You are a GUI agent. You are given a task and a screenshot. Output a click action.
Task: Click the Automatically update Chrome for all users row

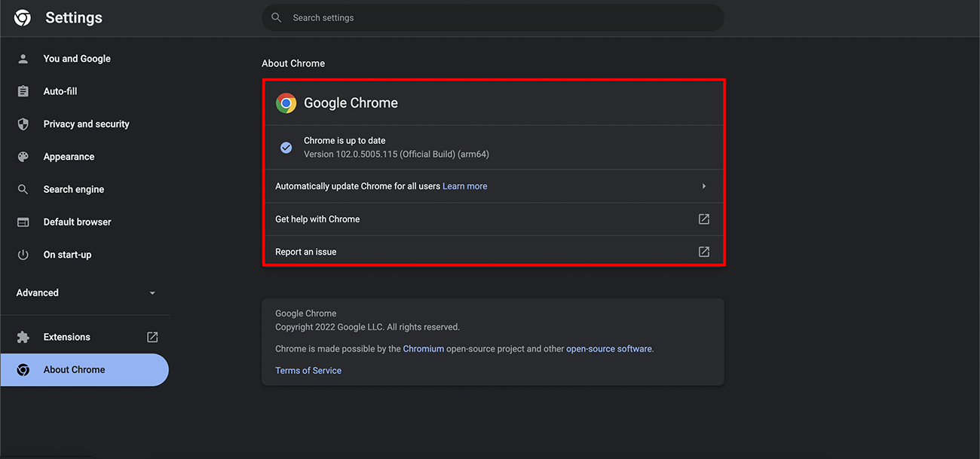tap(493, 186)
